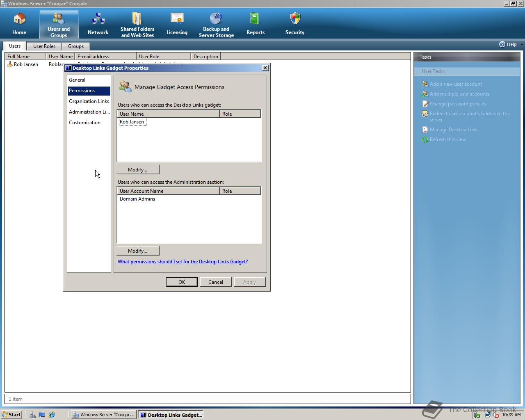The image size is (525, 420).
Task: Switch to the Users tab
Action: tap(15, 46)
